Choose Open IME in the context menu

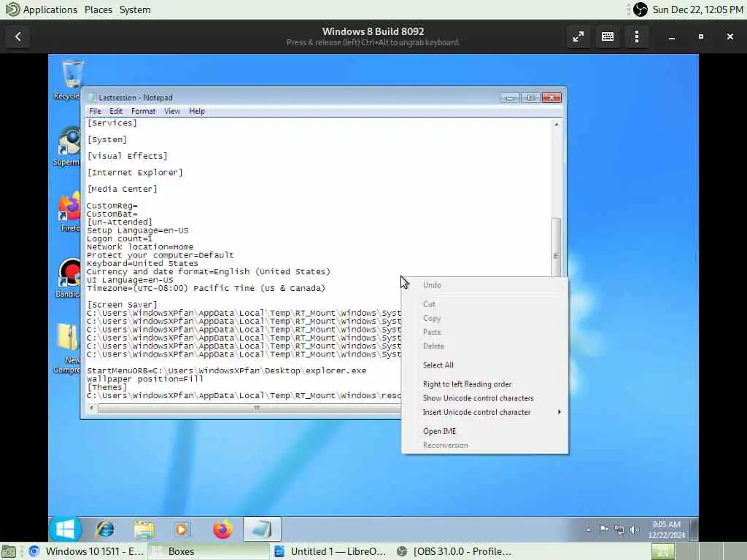485,431
